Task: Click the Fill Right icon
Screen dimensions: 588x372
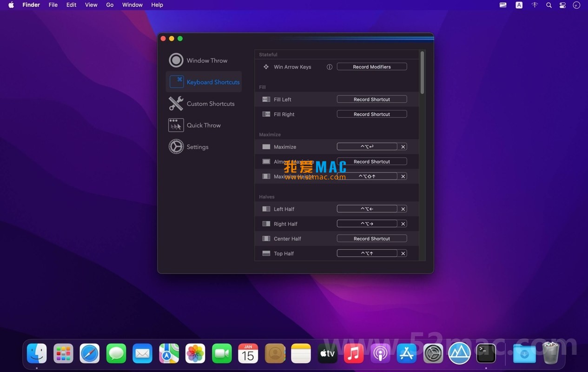Action: (266, 114)
